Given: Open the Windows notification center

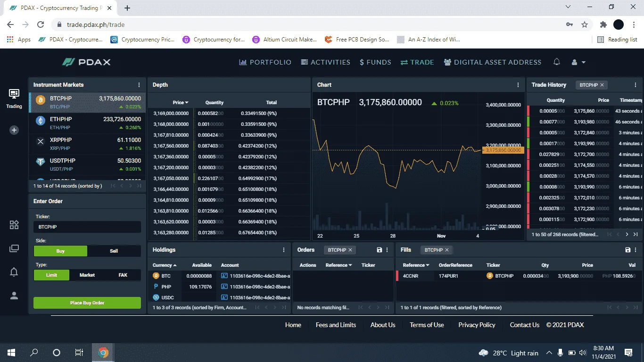Looking at the screenshot, I should click(628, 353).
